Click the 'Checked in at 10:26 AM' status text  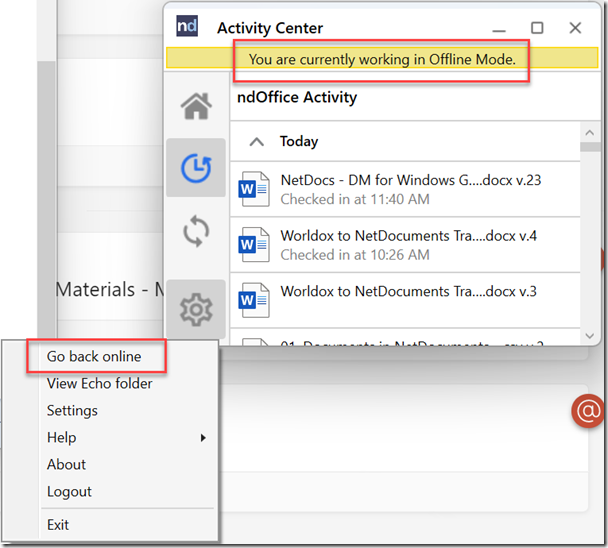(355, 255)
